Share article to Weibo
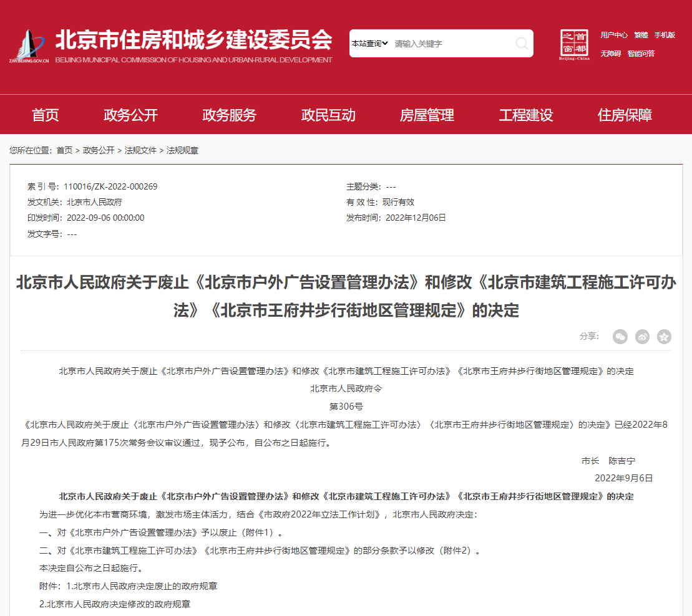 (x=642, y=337)
